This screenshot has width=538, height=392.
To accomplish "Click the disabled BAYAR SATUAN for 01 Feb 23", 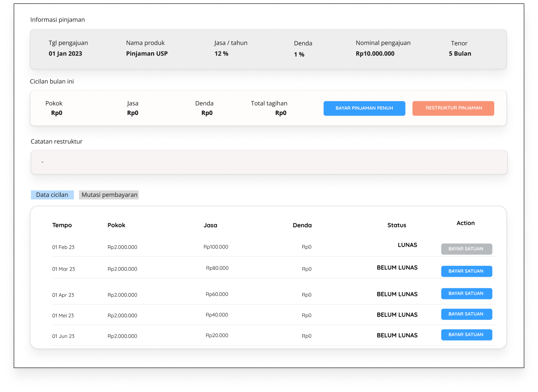I will coord(466,249).
